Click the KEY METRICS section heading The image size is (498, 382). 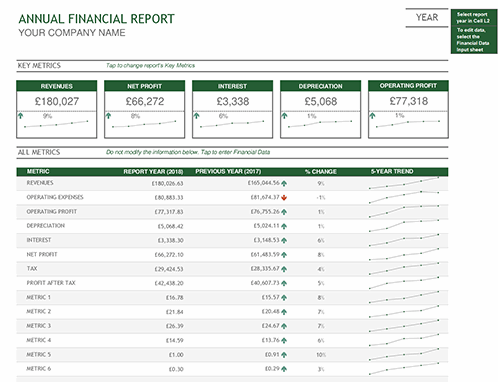click(39, 65)
